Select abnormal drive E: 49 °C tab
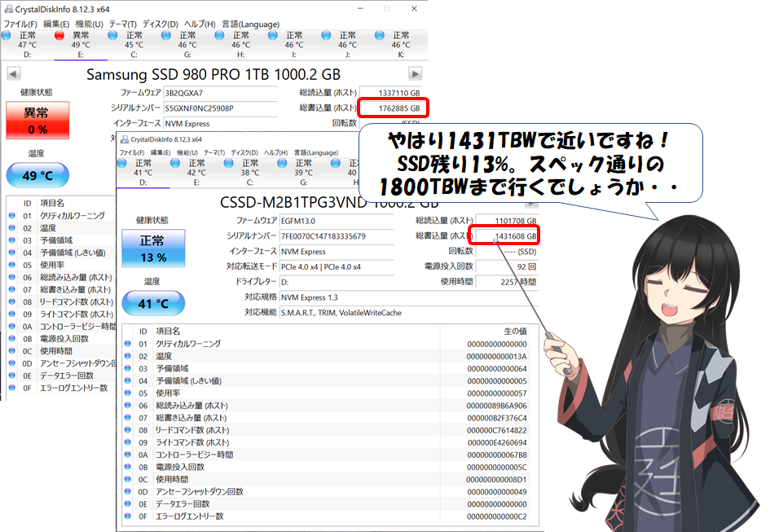 click(81, 45)
